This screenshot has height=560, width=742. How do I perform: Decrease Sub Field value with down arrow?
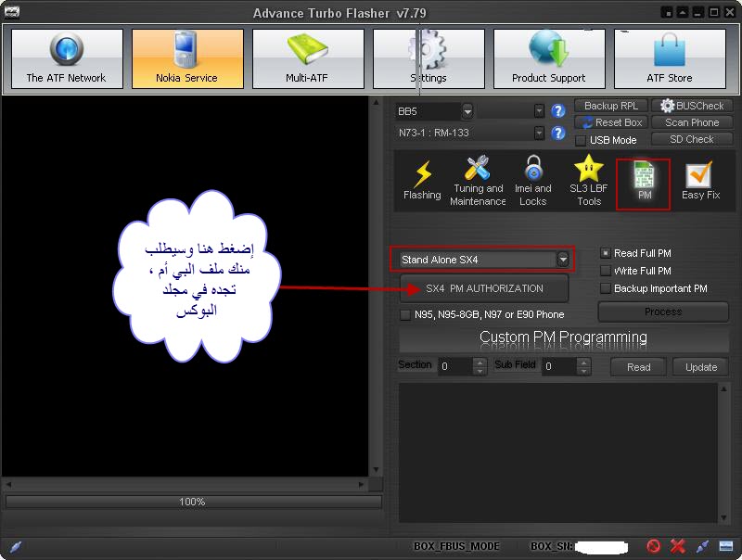tap(584, 371)
